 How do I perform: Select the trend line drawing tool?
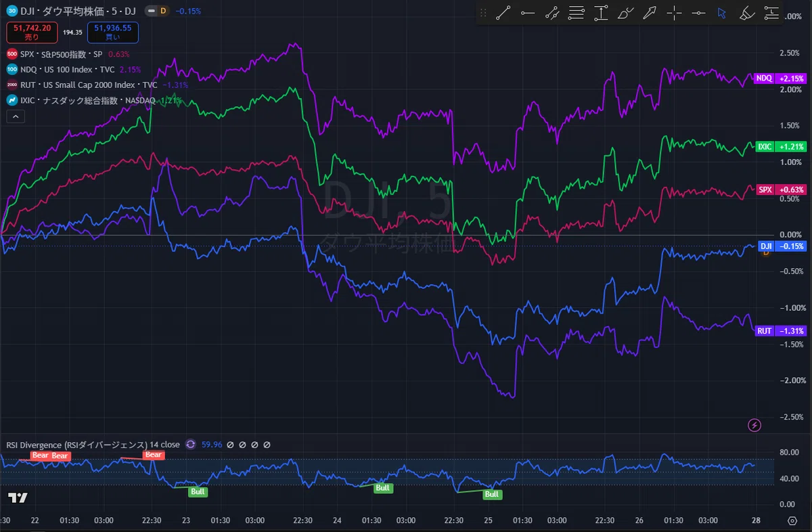[x=502, y=12]
